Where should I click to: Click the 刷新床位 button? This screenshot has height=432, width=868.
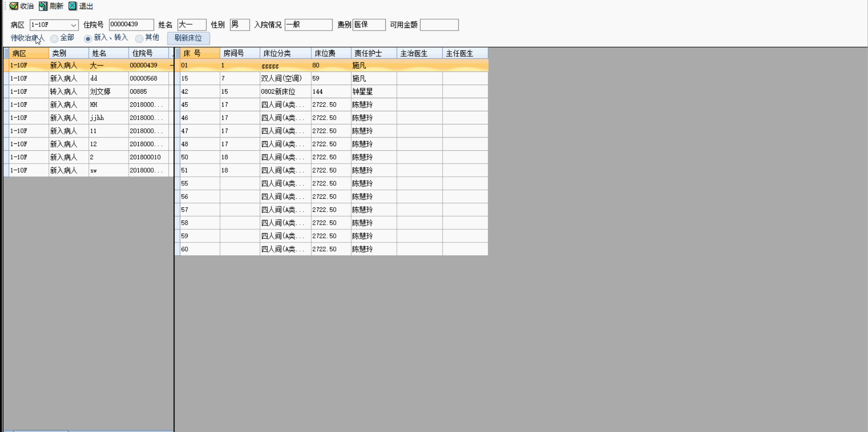[x=188, y=38]
